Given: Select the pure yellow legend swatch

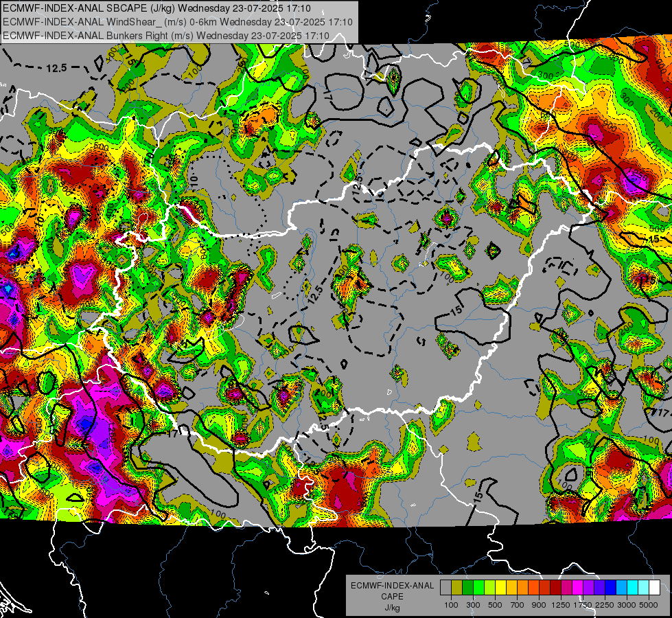Looking at the screenshot, I should tap(500, 587).
